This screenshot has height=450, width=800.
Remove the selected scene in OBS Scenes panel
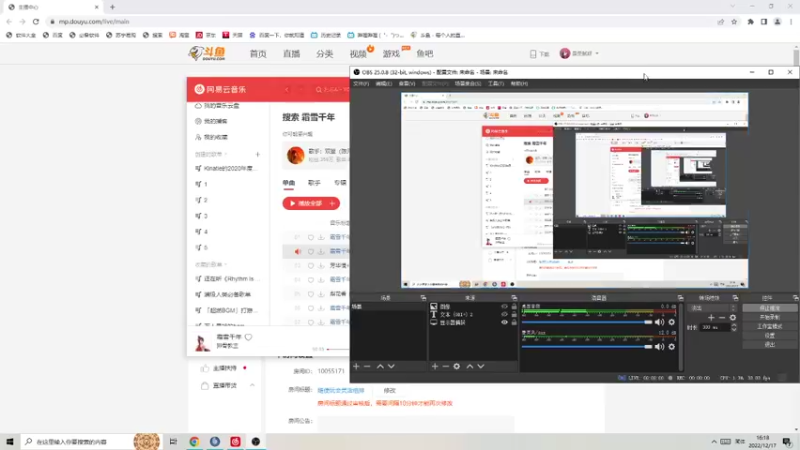[367, 366]
